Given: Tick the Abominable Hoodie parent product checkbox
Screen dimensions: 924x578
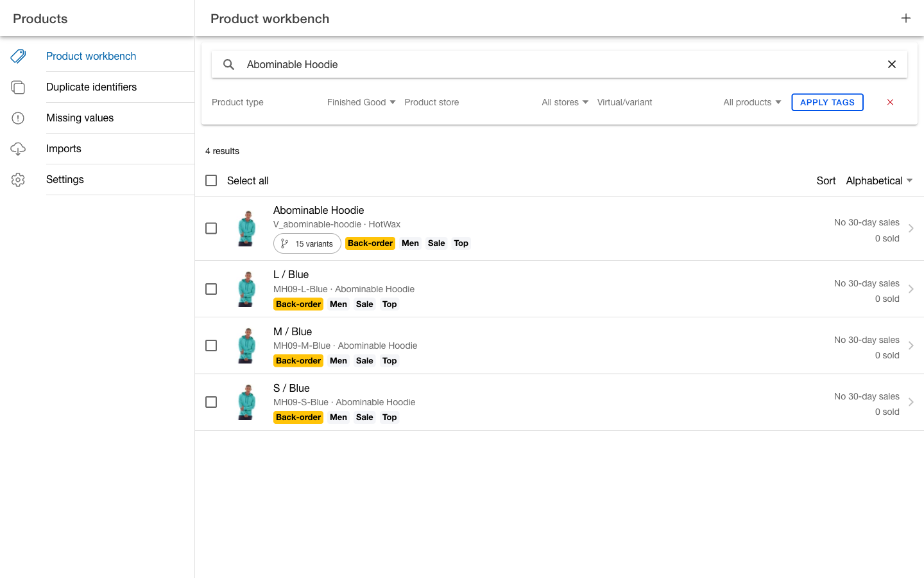Looking at the screenshot, I should click(x=211, y=229).
